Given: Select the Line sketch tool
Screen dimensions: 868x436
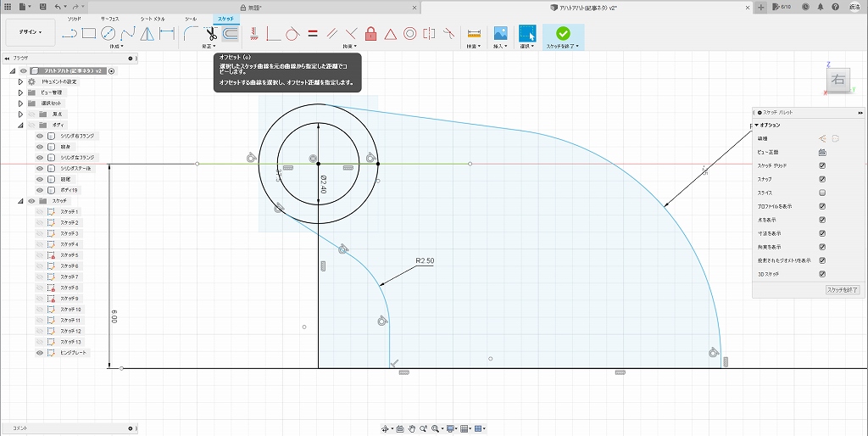Looking at the screenshot, I should click(70, 34).
